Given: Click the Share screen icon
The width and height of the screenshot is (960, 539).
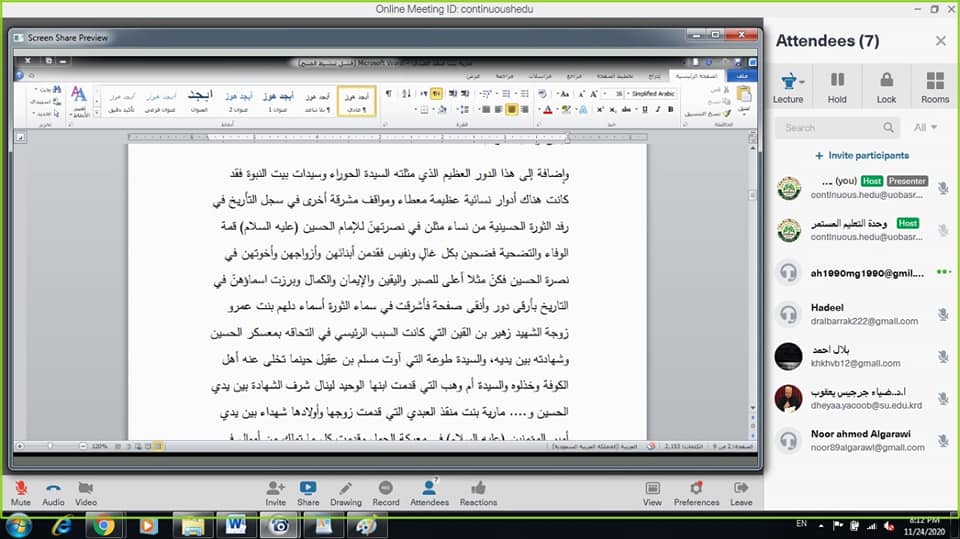Looking at the screenshot, I should coord(308,487).
